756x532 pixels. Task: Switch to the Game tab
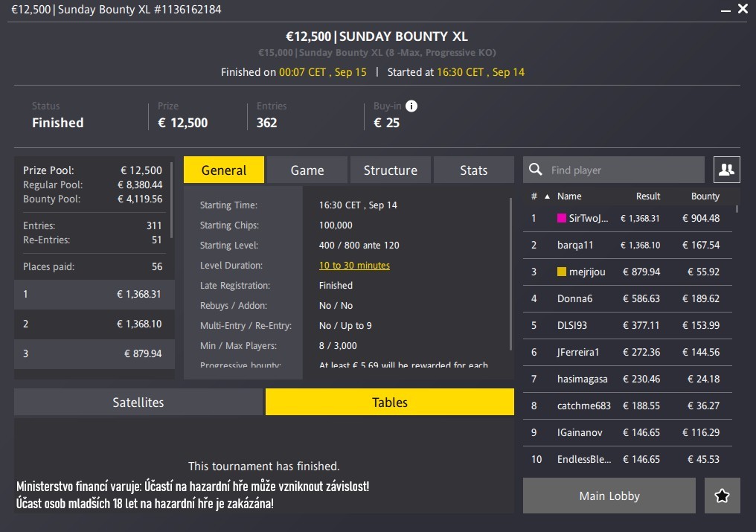[307, 170]
